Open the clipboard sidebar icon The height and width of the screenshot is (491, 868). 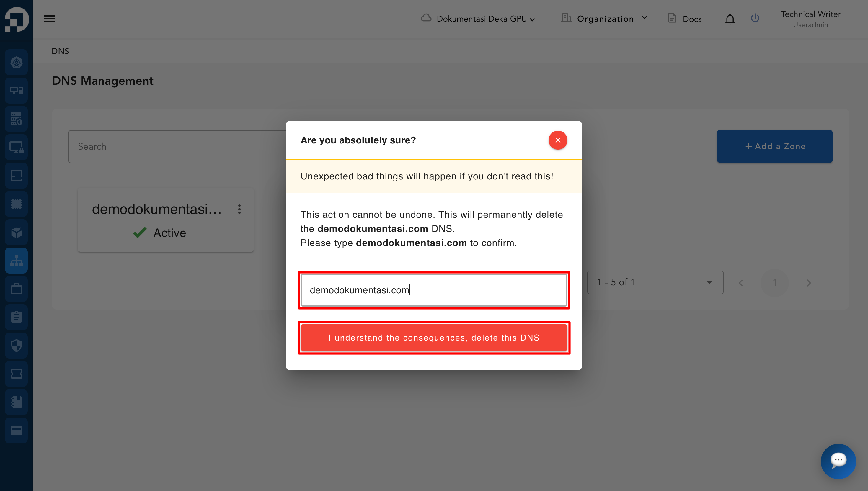(x=16, y=317)
